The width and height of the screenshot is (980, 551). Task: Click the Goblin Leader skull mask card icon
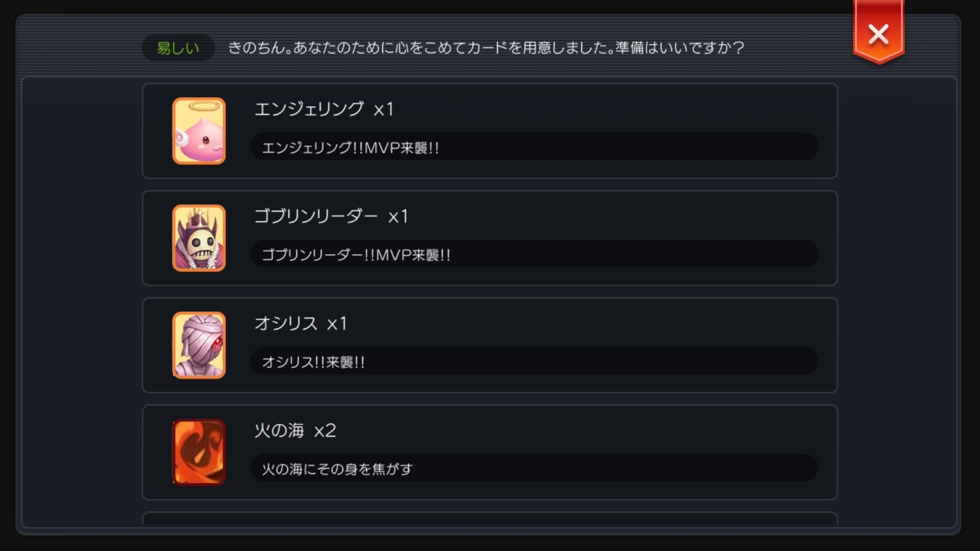198,238
